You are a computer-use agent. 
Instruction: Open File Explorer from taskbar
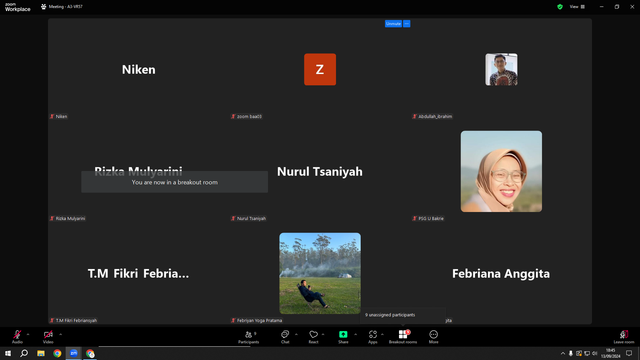[x=41, y=353]
